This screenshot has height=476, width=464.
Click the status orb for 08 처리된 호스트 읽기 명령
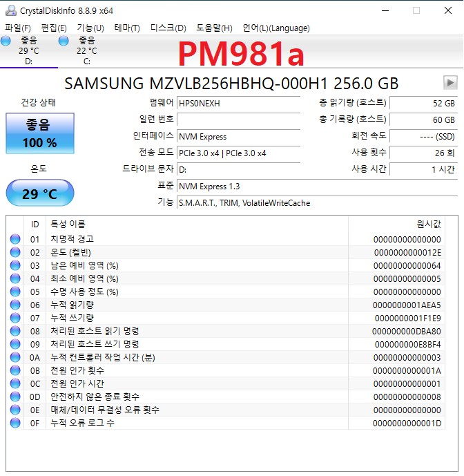(x=15, y=331)
